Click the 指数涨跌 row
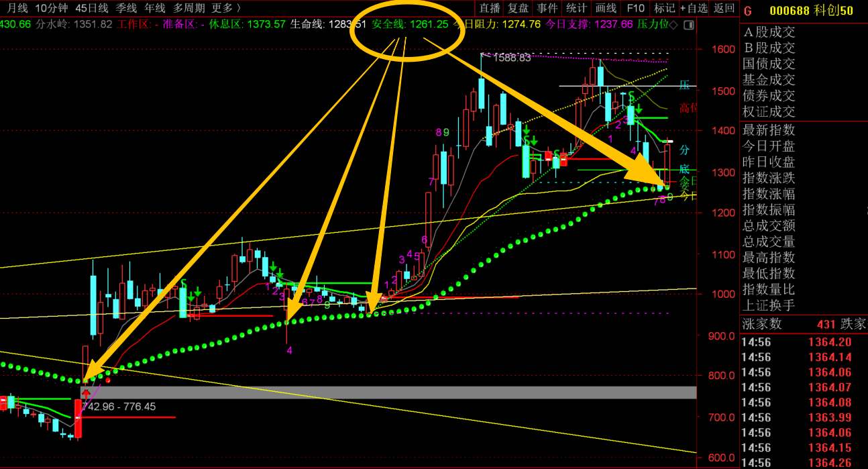Screen dimensions: 868x469 pos(769,178)
